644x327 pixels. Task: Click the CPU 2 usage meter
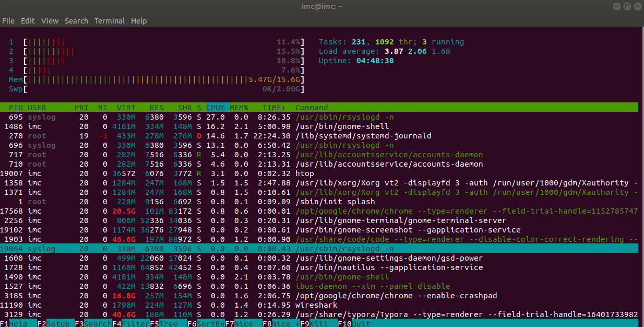coord(157,51)
